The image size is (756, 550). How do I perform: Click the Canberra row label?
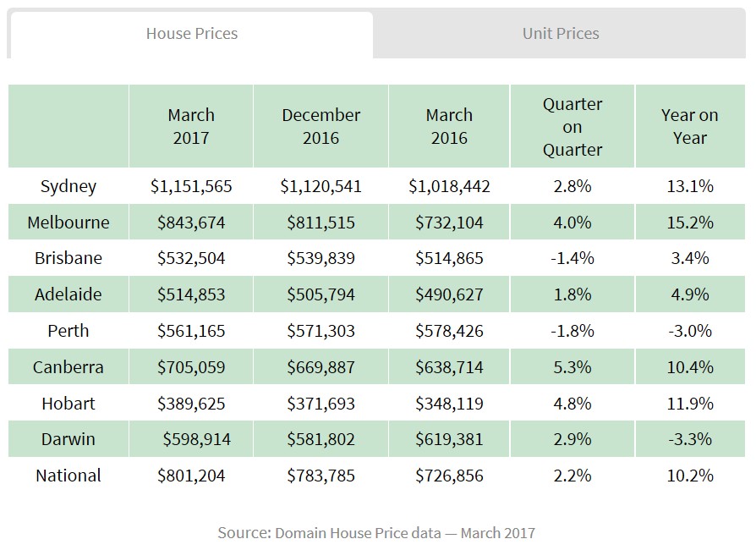coord(68,367)
